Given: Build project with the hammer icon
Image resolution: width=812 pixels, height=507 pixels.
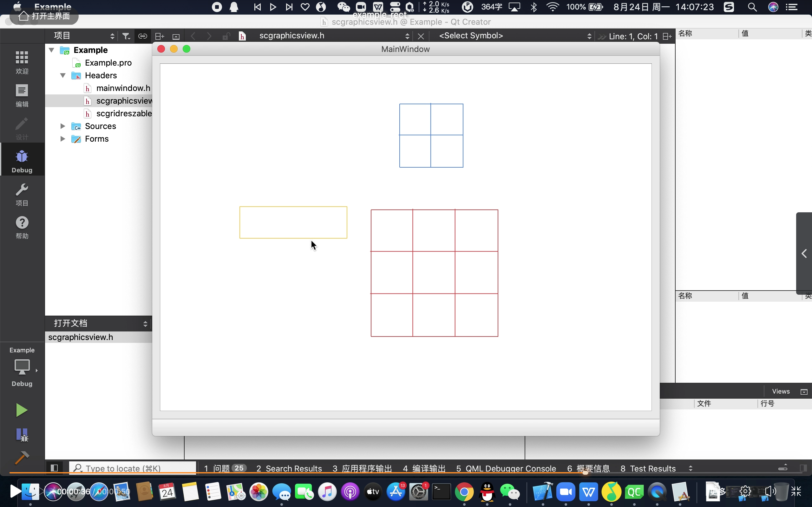Looking at the screenshot, I should point(22,458).
